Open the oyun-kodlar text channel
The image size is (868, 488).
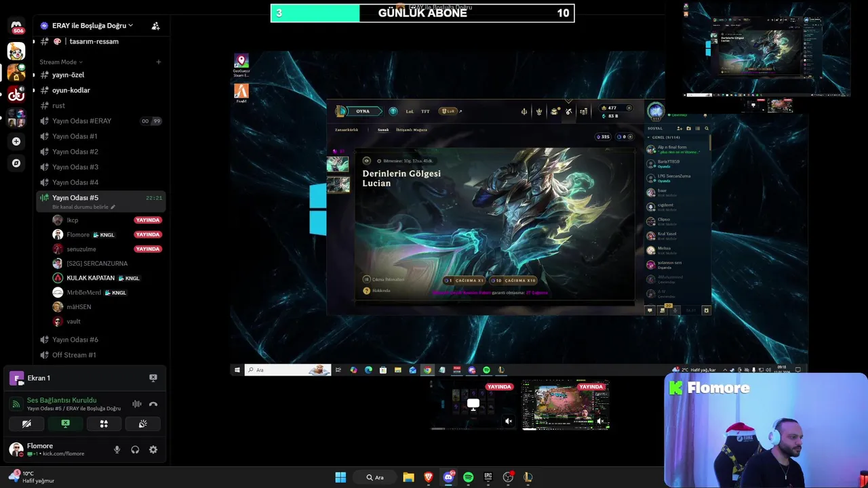100,90
